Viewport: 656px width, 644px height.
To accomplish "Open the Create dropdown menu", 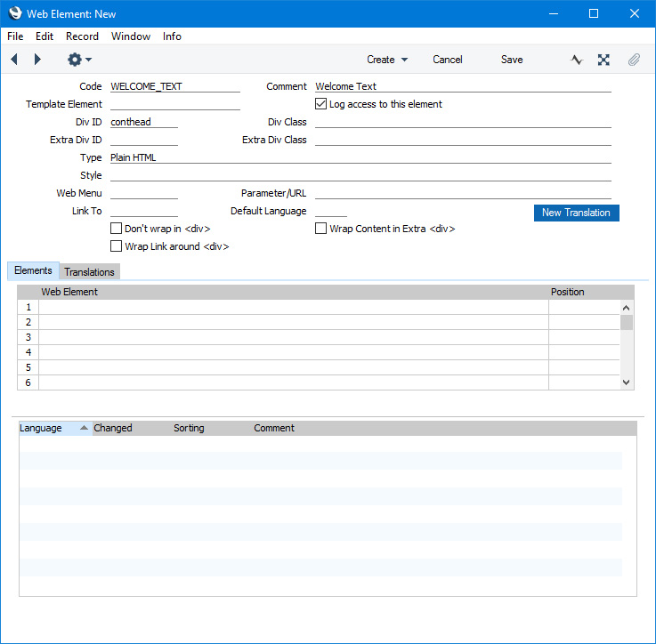I will click(x=387, y=60).
